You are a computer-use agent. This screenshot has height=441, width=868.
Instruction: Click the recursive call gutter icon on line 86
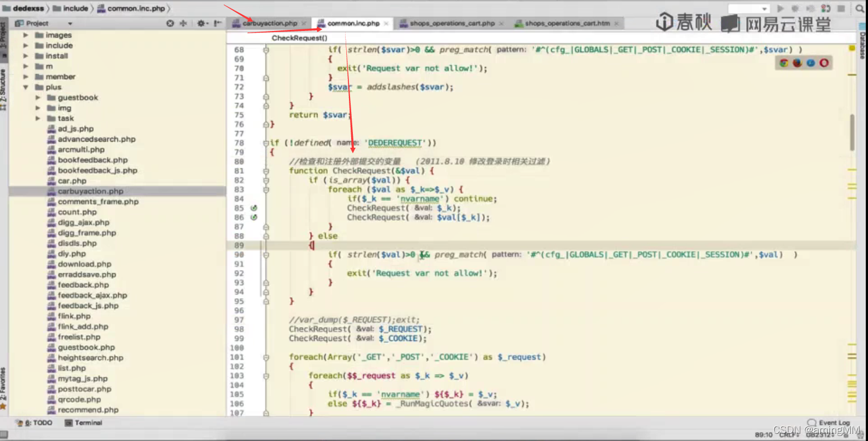[x=254, y=217]
